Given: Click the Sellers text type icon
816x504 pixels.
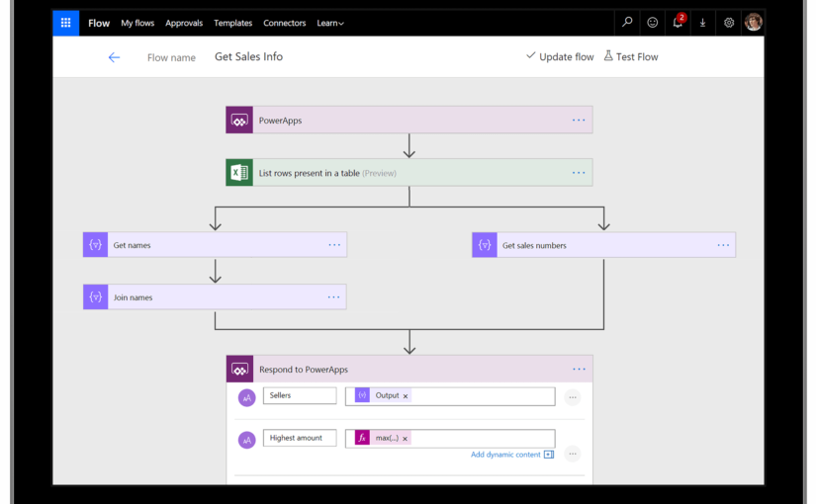Looking at the screenshot, I should [x=246, y=398].
